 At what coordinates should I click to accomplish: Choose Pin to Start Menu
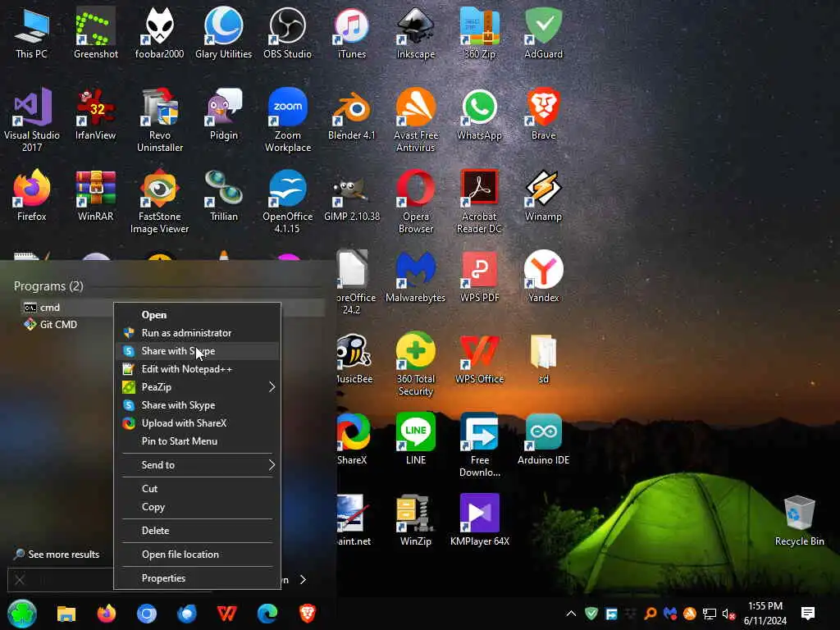coord(197,441)
